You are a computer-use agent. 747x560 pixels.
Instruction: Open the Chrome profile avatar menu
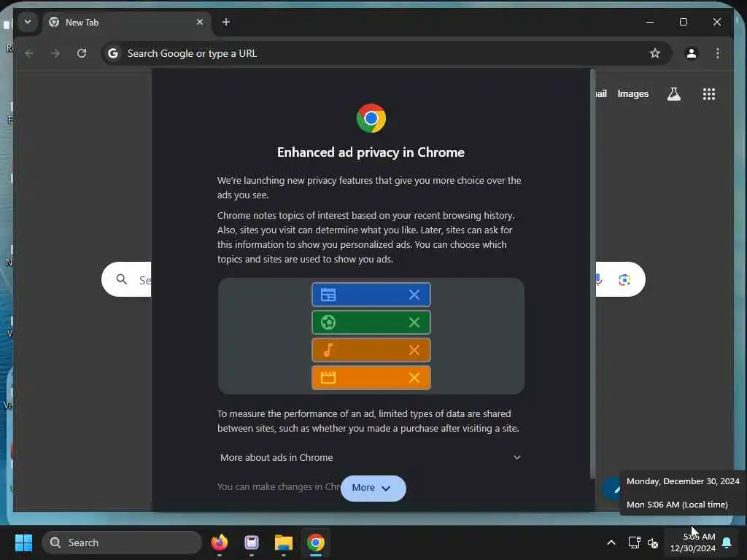(x=692, y=53)
